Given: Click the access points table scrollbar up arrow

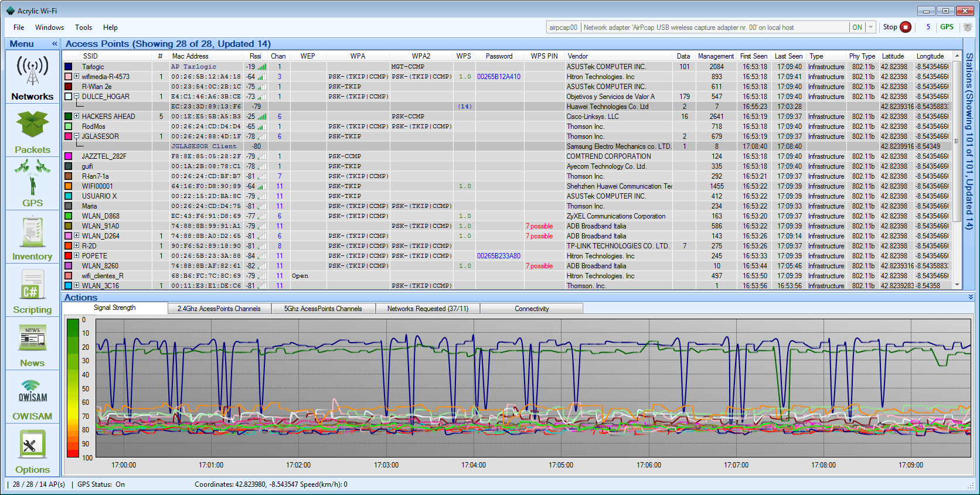Looking at the screenshot, I should (957, 56).
